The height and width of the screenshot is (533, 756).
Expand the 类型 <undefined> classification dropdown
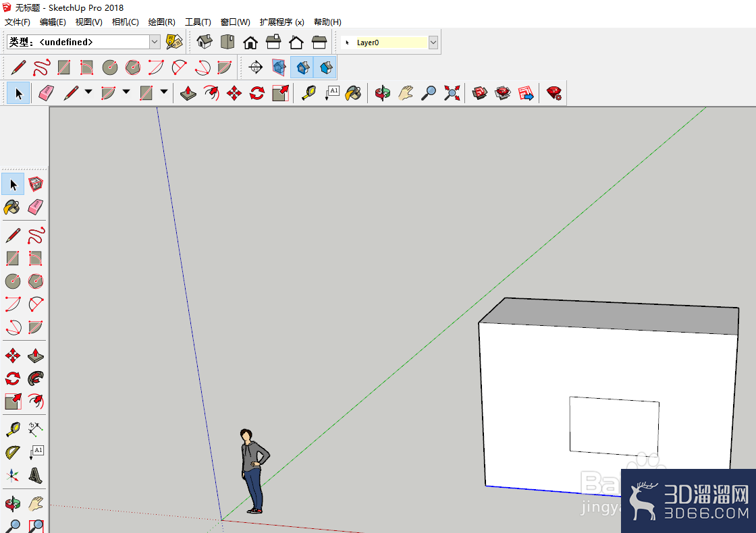tap(155, 42)
